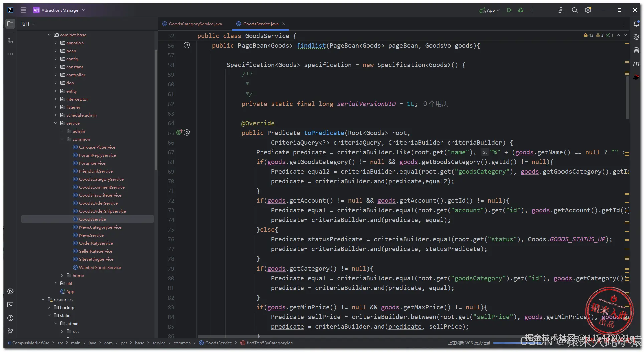Open the Terminal tool window icon
644x352 pixels.
[10, 305]
